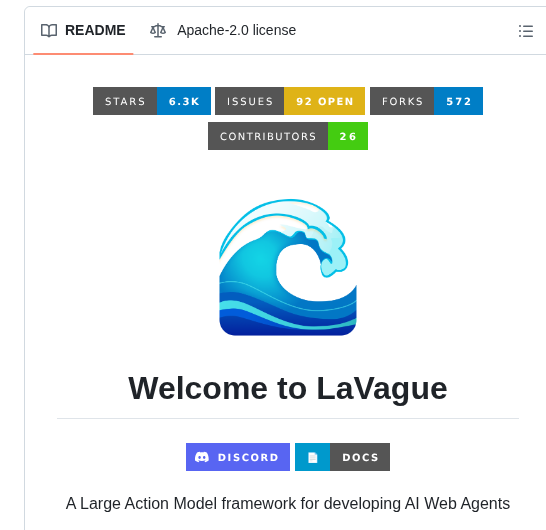Click the scales license icon
Image resolution: width=546 pixels, height=530 pixels.
point(158,31)
